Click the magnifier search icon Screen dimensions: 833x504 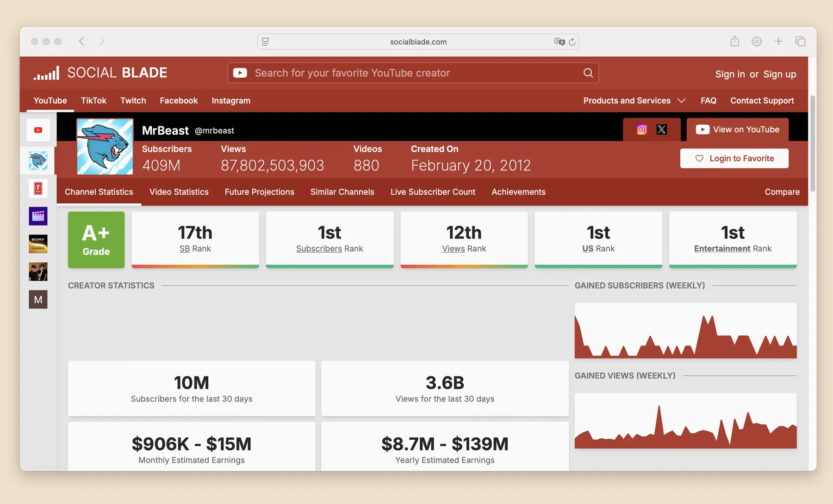pos(588,73)
